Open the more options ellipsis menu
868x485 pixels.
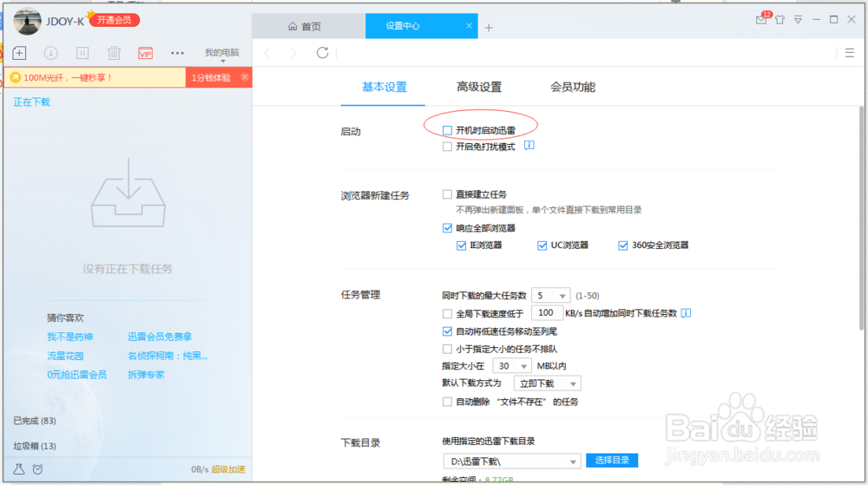coord(177,53)
